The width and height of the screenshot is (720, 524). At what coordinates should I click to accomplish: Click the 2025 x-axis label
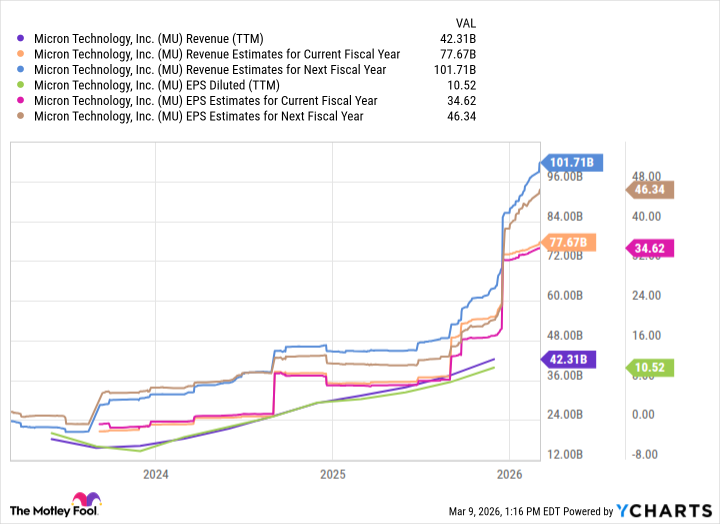332,473
